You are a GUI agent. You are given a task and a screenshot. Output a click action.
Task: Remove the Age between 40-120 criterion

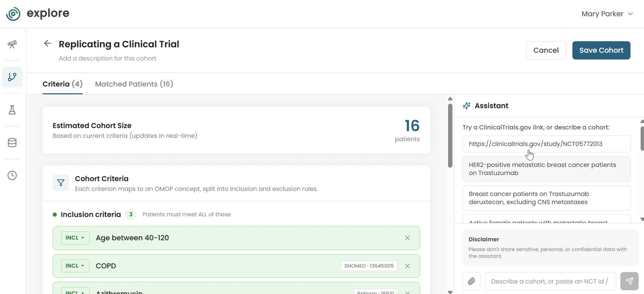click(x=407, y=238)
